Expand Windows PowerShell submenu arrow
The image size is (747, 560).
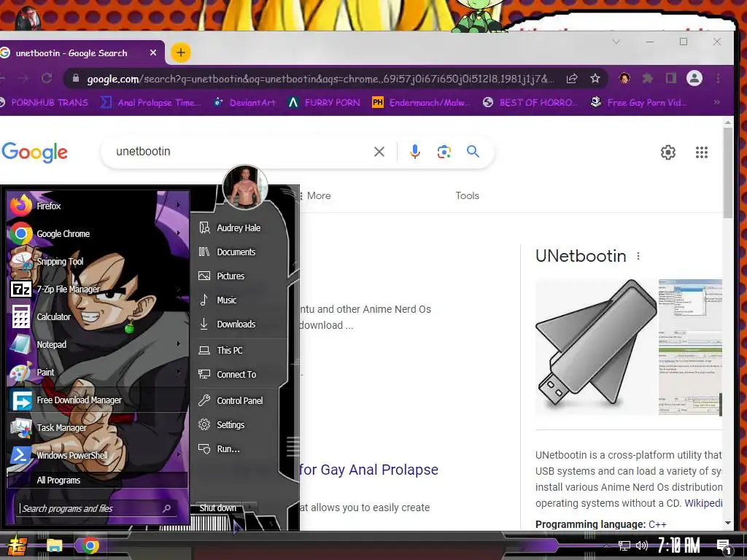pos(179,455)
